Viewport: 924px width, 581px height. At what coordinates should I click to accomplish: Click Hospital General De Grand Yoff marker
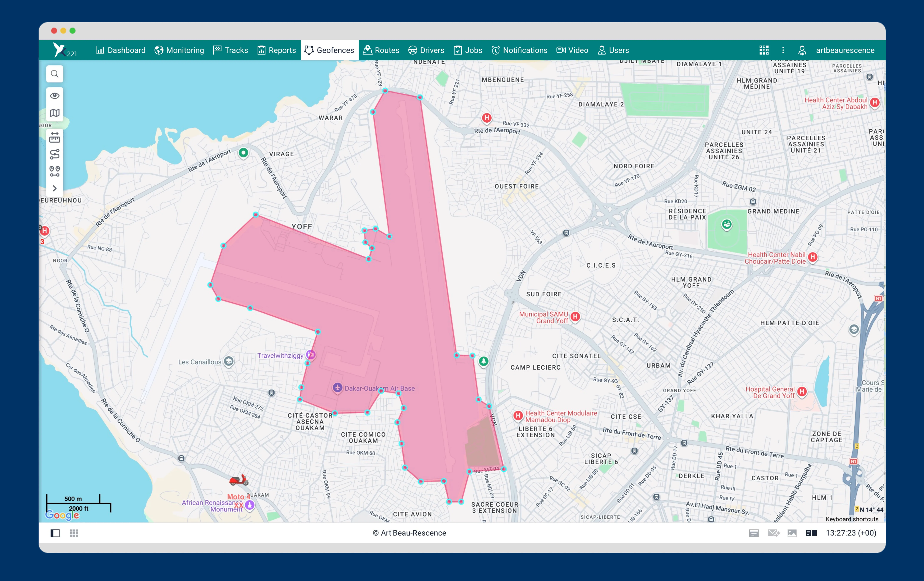[x=802, y=392]
